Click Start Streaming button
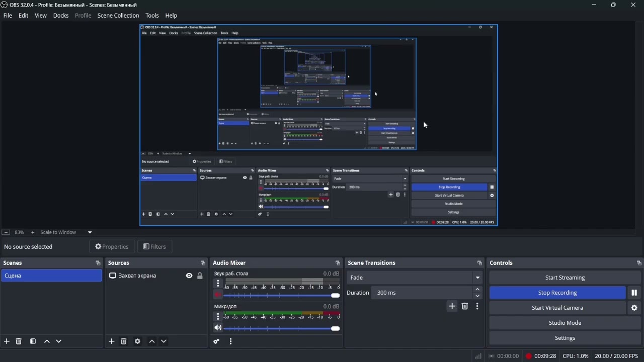Image resolution: width=644 pixels, height=362 pixels. pos(565,278)
